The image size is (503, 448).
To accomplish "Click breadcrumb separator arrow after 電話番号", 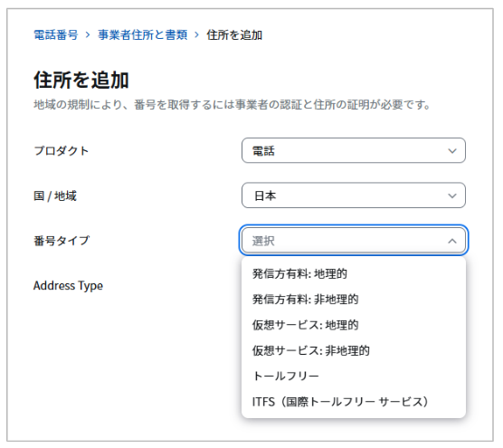I will tap(88, 34).
